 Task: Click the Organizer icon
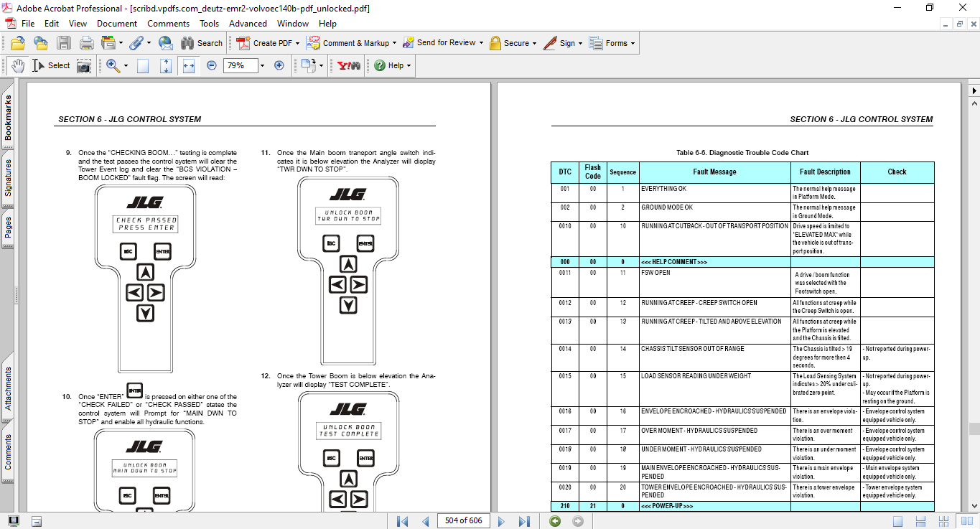click(x=108, y=43)
